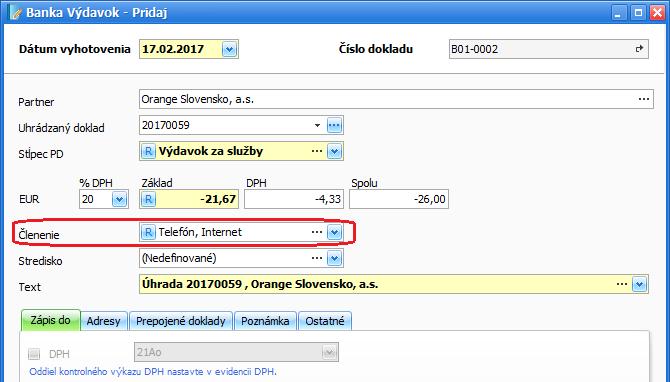The height and width of the screenshot is (382, 670).
Task: Expand the % DPH rate dropdown
Action: 119,199
